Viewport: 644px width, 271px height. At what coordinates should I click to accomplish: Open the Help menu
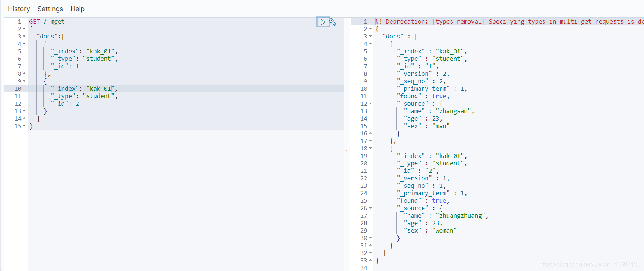click(x=78, y=9)
